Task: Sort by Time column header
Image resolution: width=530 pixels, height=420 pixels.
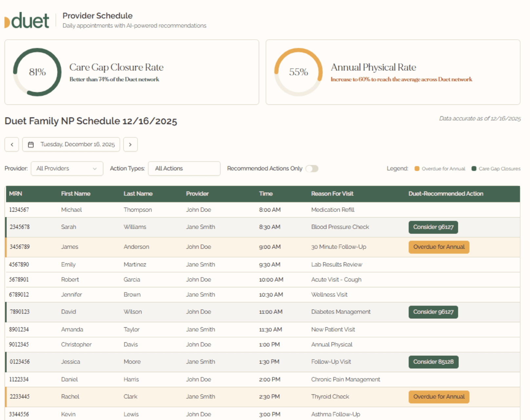Action: point(266,194)
